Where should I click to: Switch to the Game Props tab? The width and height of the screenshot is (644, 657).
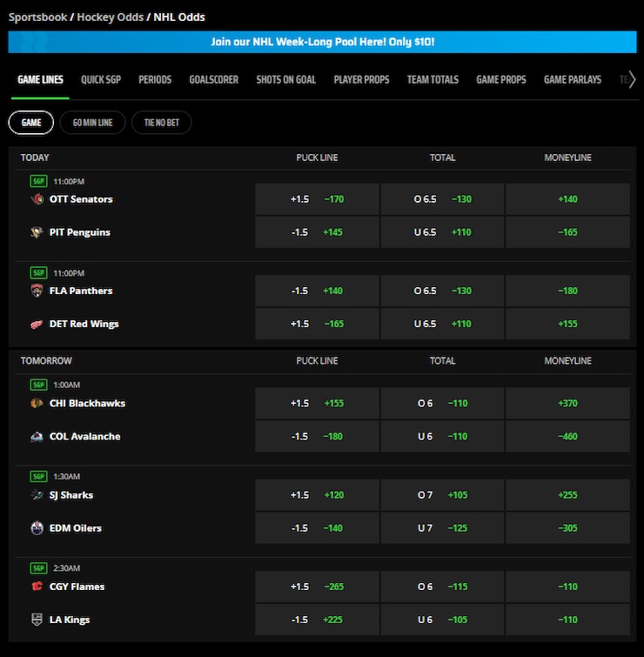[501, 79]
